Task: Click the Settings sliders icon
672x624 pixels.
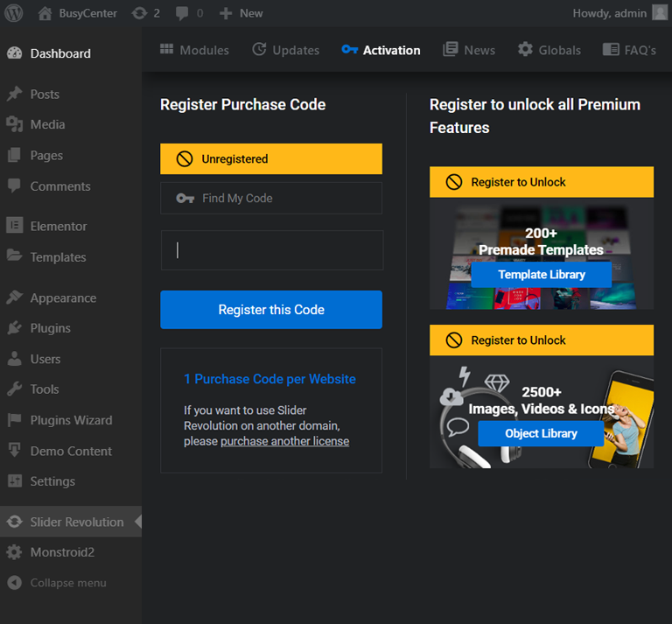Action: click(15, 480)
